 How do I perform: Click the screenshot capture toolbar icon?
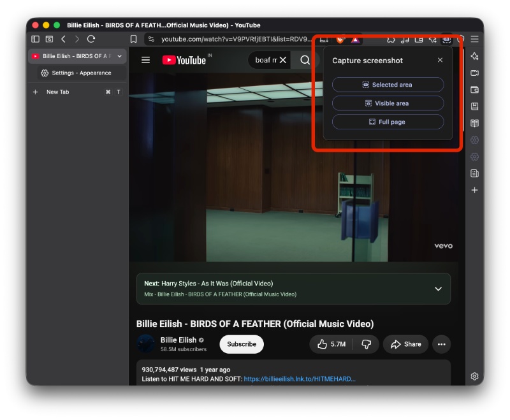(x=447, y=40)
